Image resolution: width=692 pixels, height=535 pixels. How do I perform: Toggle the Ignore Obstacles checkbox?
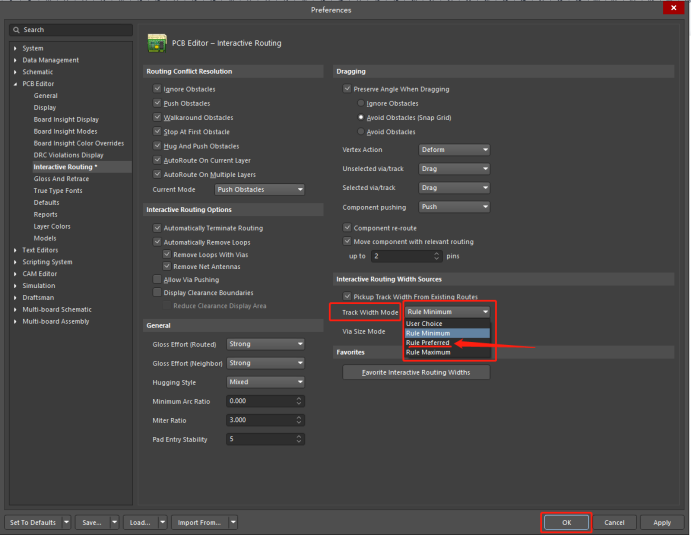[157, 89]
